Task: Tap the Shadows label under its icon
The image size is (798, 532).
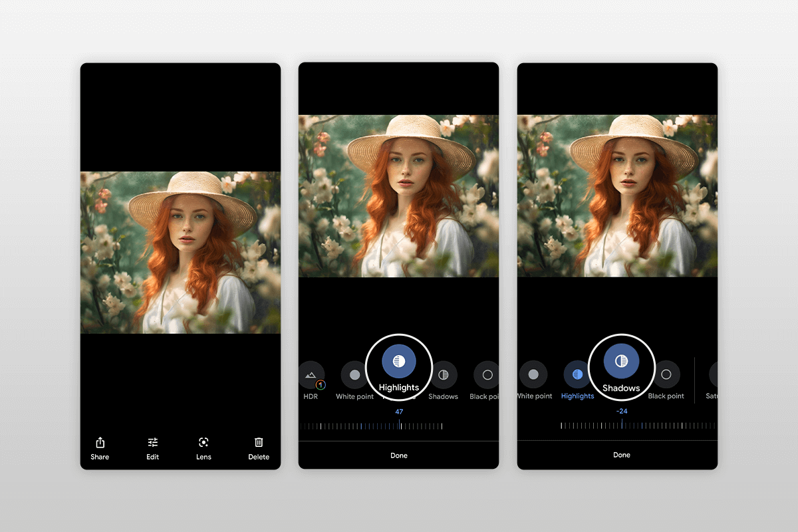Action: point(620,388)
